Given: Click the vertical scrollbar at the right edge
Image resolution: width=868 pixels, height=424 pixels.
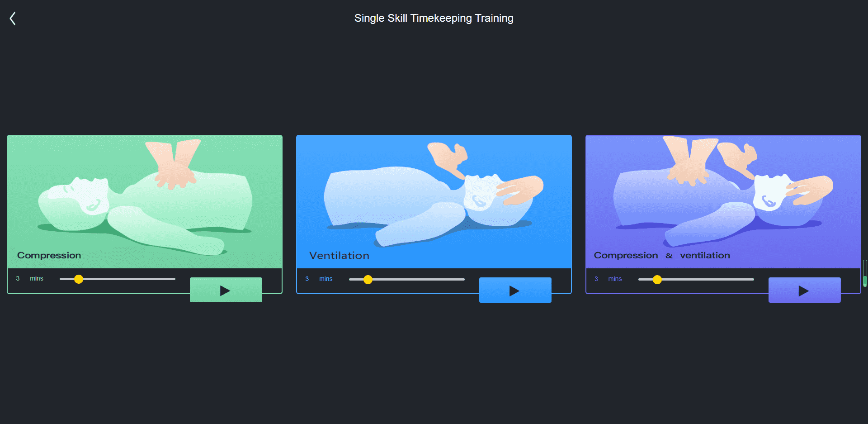Looking at the screenshot, I should (864, 273).
